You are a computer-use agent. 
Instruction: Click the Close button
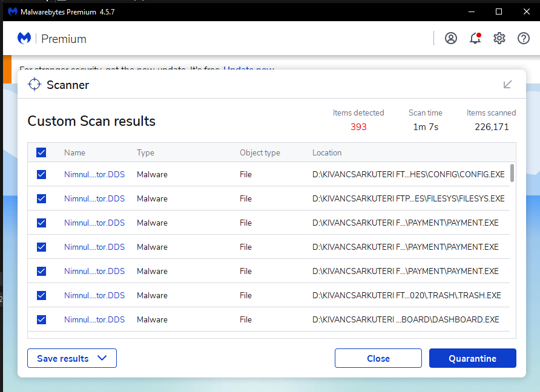pos(378,358)
